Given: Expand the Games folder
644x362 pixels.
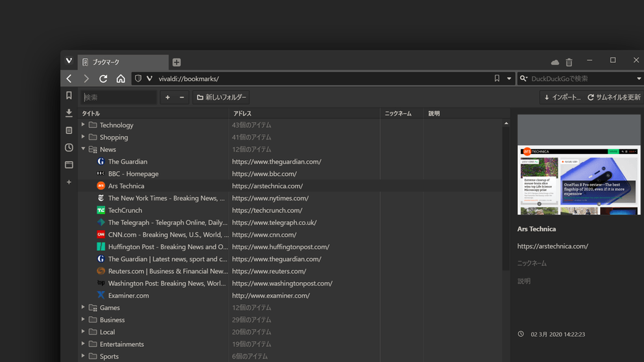Looking at the screenshot, I should coord(84,308).
